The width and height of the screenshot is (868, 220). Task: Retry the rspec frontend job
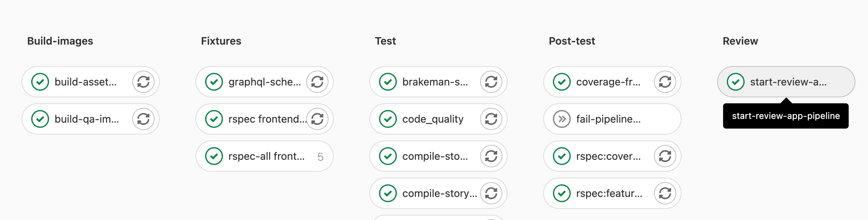[x=317, y=119]
